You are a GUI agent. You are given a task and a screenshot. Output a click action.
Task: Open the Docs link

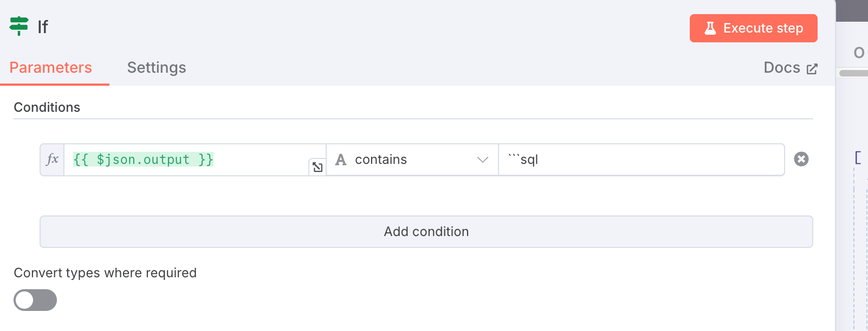point(791,68)
